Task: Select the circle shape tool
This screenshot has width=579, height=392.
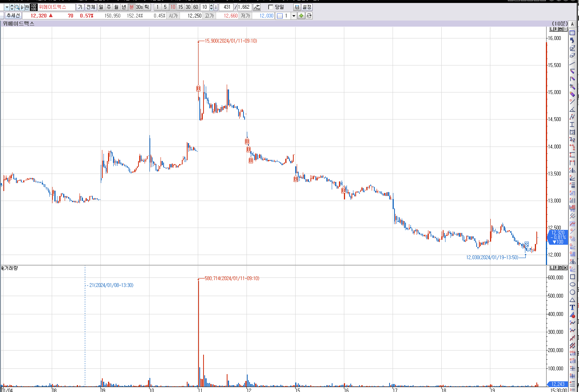Action: [572, 292]
